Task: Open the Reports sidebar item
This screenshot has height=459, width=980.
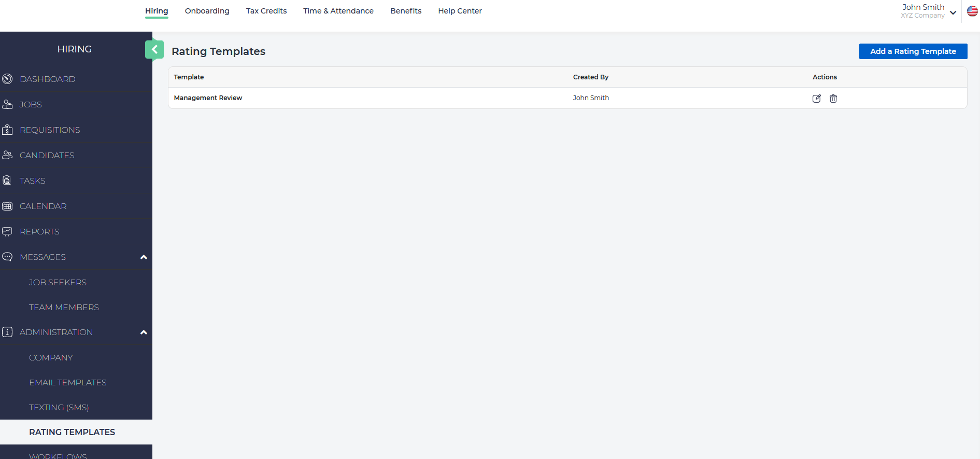Action: pos(39,231)
